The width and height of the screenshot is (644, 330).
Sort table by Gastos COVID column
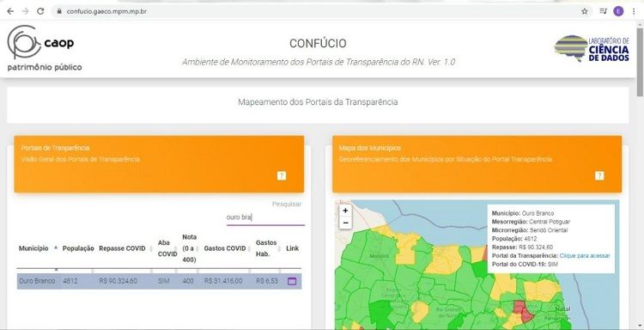click(x=228, y=248)
